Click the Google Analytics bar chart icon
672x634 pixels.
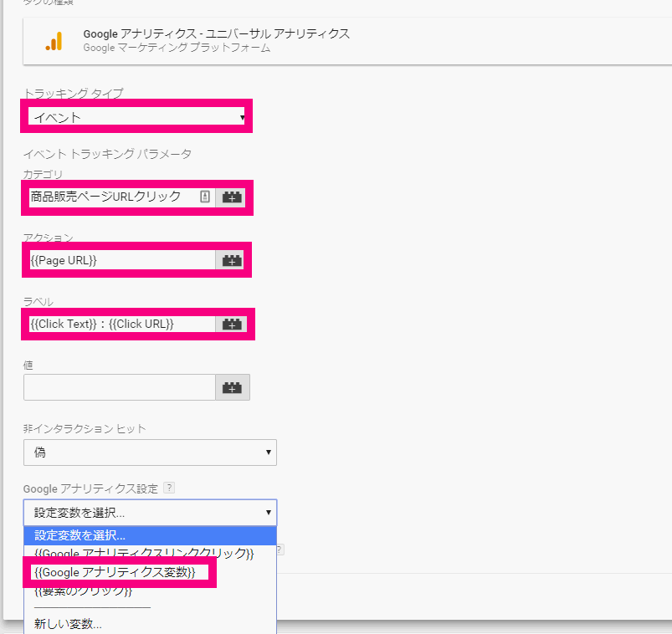coord(54,41)
